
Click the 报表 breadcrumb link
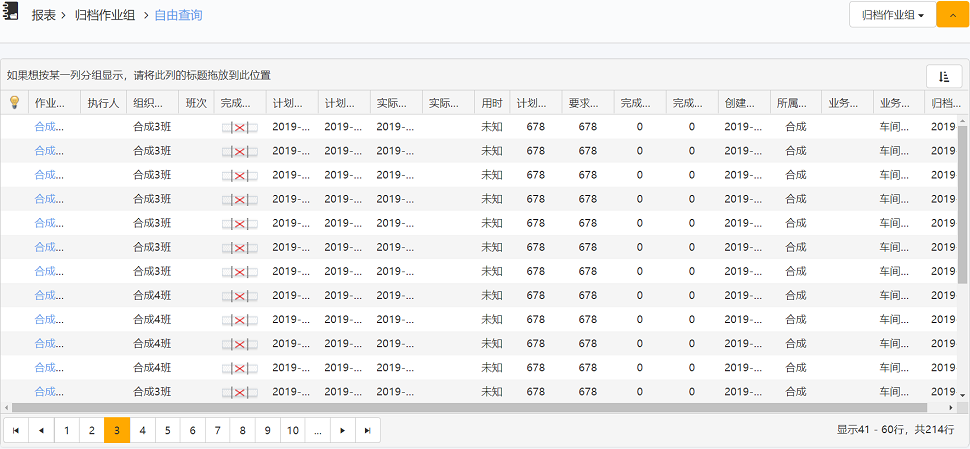[x=43, y=15]
